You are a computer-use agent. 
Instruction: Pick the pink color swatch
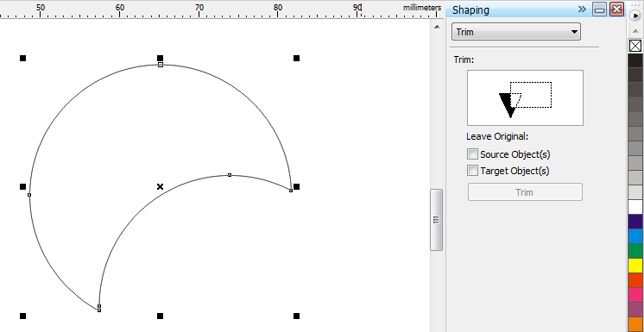click(x=635, y=295)
